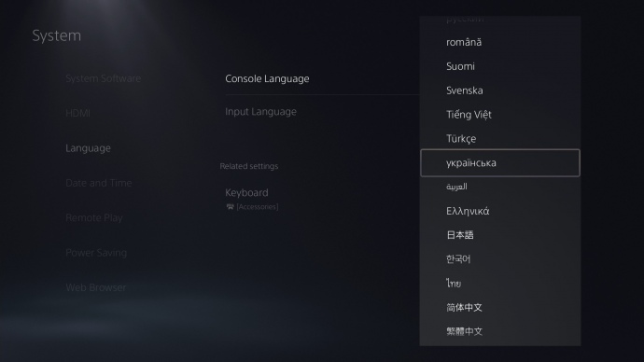Choose română from language list
The image size is (644, 362).
(500, 42)
